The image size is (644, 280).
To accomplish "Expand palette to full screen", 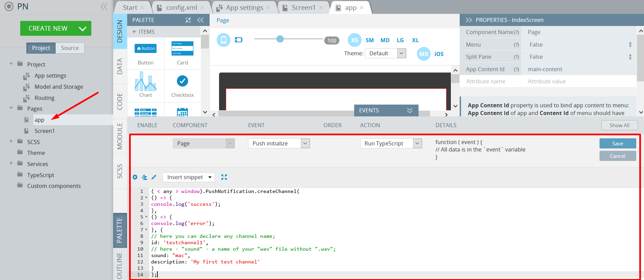I will pos(188,20).
